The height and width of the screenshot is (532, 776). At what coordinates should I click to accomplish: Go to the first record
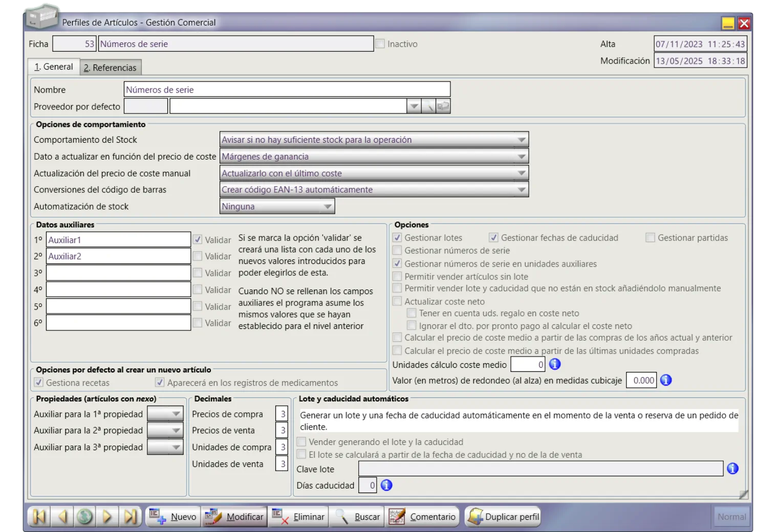coord(39,517)
